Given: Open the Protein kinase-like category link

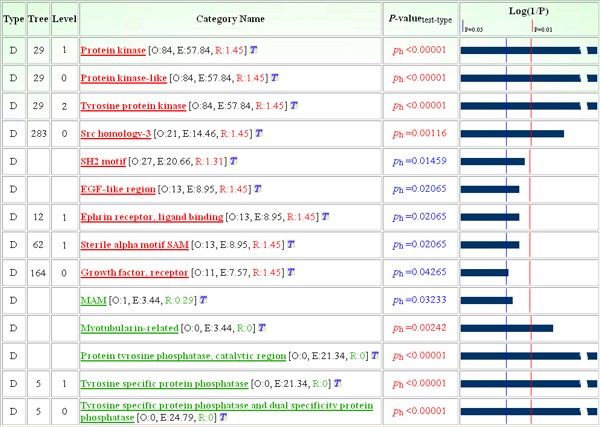Looking at the screenshot, I should coord(124,78).
